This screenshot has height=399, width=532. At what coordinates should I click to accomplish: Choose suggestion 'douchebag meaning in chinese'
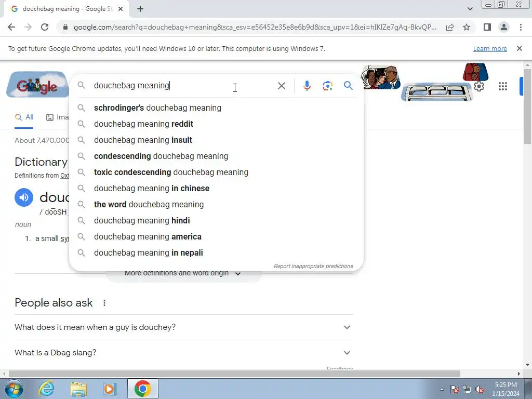[216, 188]
